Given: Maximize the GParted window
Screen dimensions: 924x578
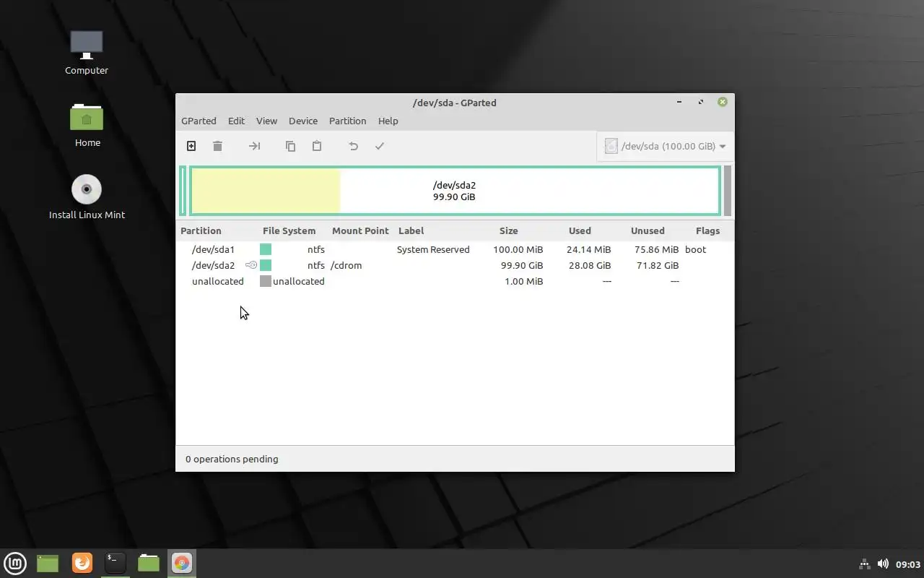Looking at the screenshot, I should (x=701, y=102).
